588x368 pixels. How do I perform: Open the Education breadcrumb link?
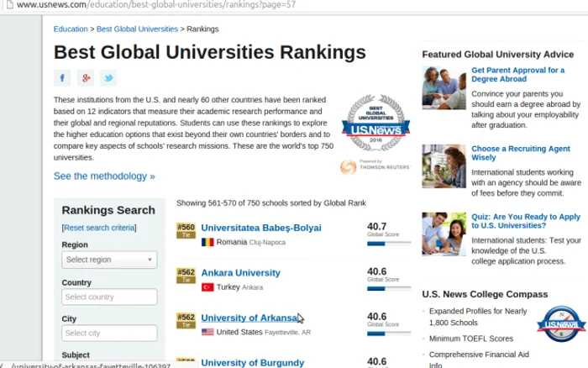(71, 29)
